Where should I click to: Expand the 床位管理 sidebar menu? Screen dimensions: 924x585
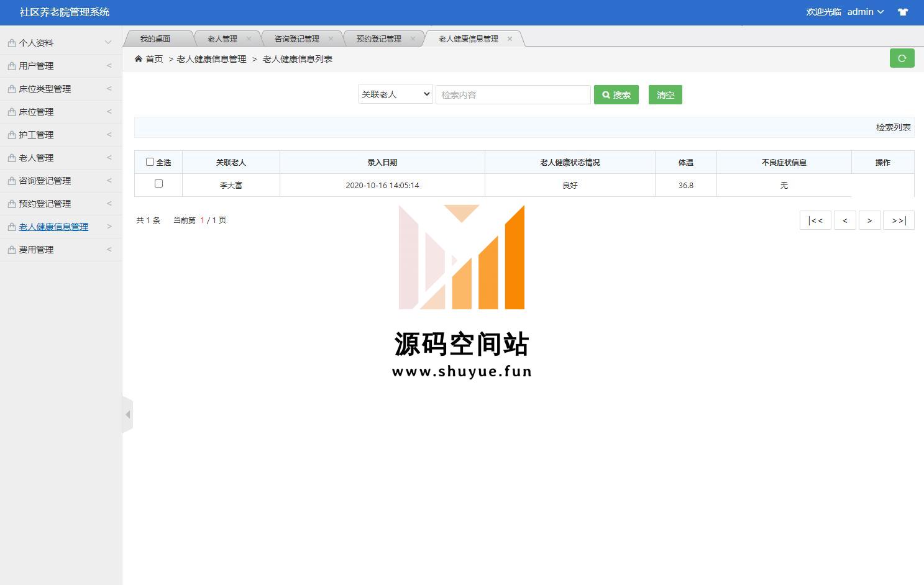pyautogui.click(x=60, y=112)
